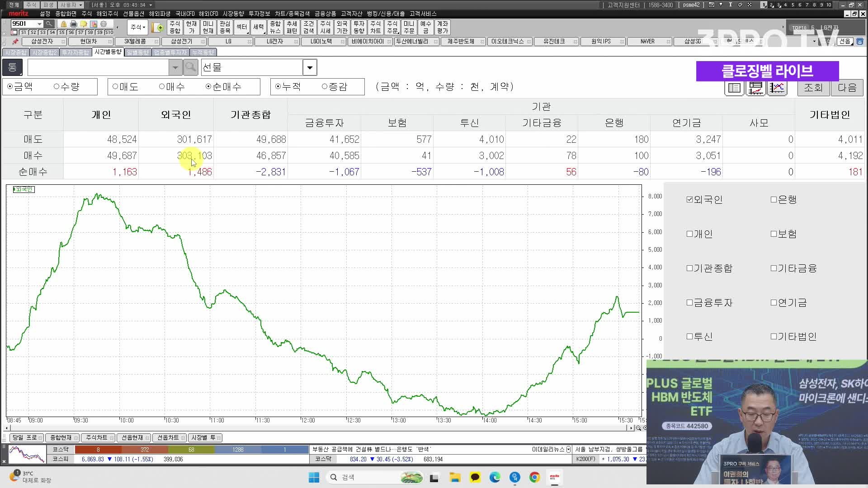Click the yellow memo note icon in toolbar

pyautogui.click(x=84, y=24)
